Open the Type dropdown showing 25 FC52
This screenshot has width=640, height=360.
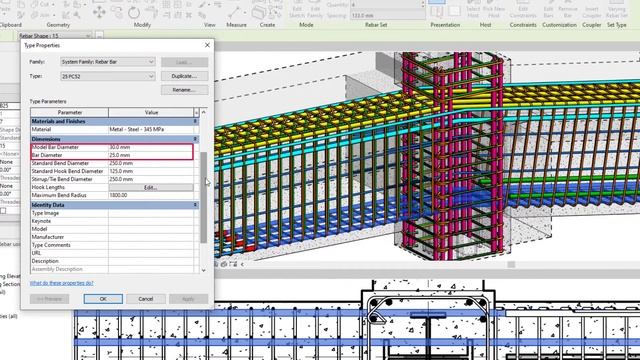tap(108, 76)
